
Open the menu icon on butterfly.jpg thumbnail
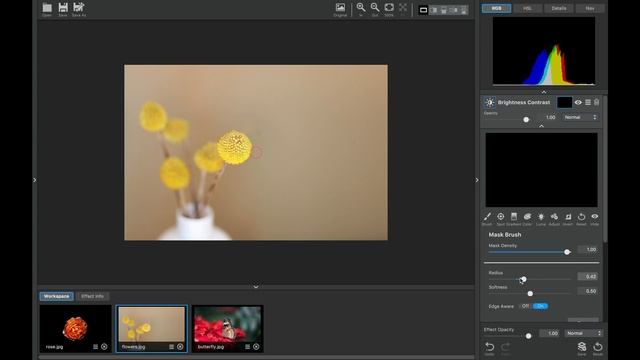click(x=247, y=347)
